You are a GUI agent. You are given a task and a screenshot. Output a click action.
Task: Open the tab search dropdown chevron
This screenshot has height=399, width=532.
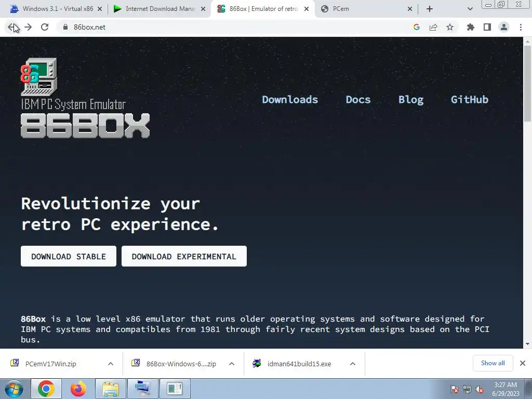[x=470, y=9]
